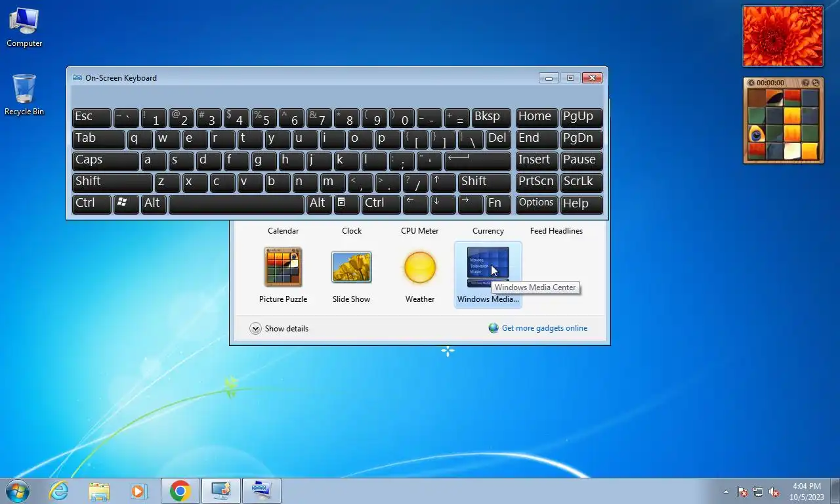
Task: Click the PgDn key
Action: pos(581,139)
